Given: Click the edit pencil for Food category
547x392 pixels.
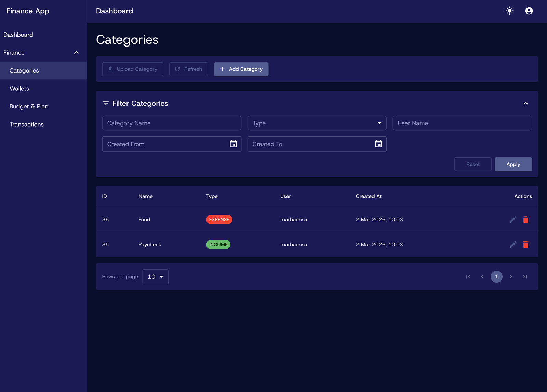Looking at the screenshot, I should [513, 220].
